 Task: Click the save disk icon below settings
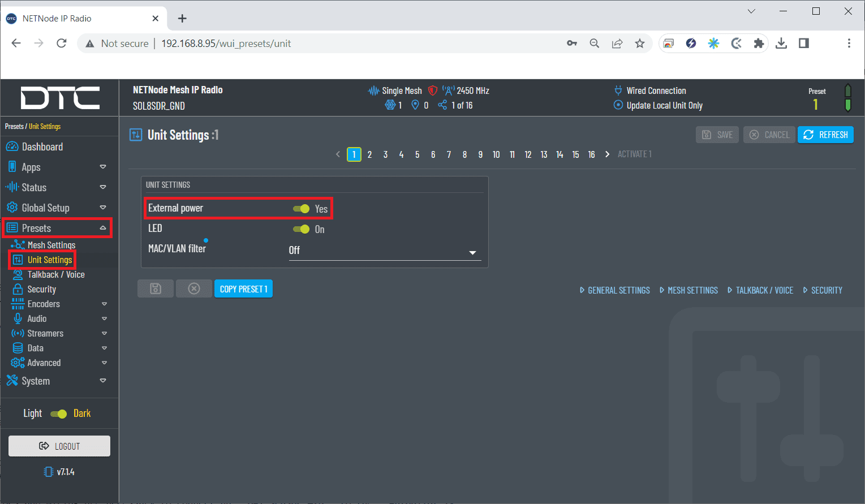point(156,289)
